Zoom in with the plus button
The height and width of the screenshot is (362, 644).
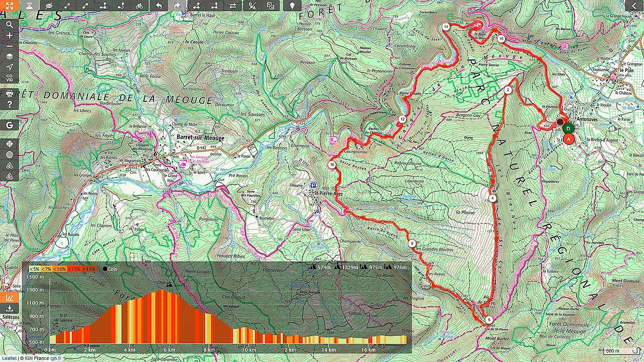click(x=10, y=35)
